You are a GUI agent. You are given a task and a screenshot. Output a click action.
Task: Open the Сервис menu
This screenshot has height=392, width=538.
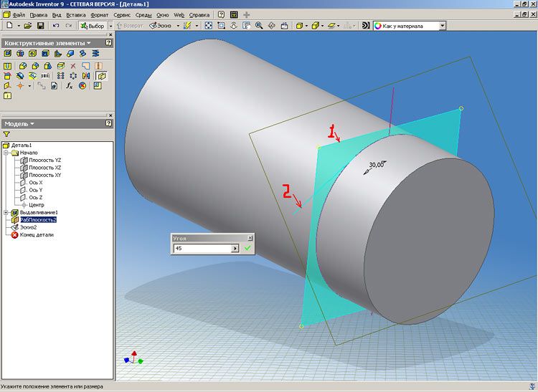pyautogui.click(x=122, y=15)
